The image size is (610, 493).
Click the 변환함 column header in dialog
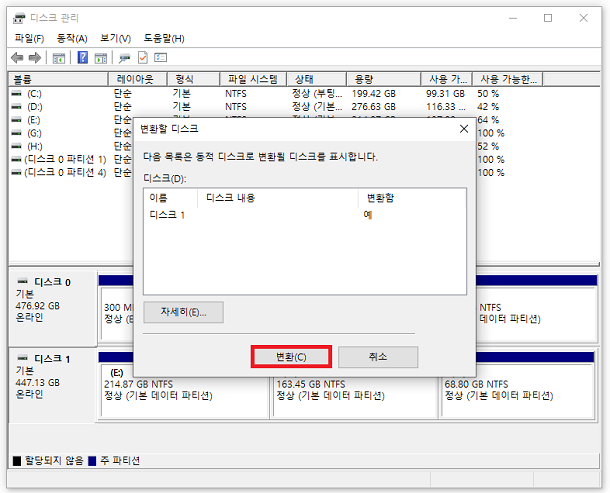click(x=412, y=198)
